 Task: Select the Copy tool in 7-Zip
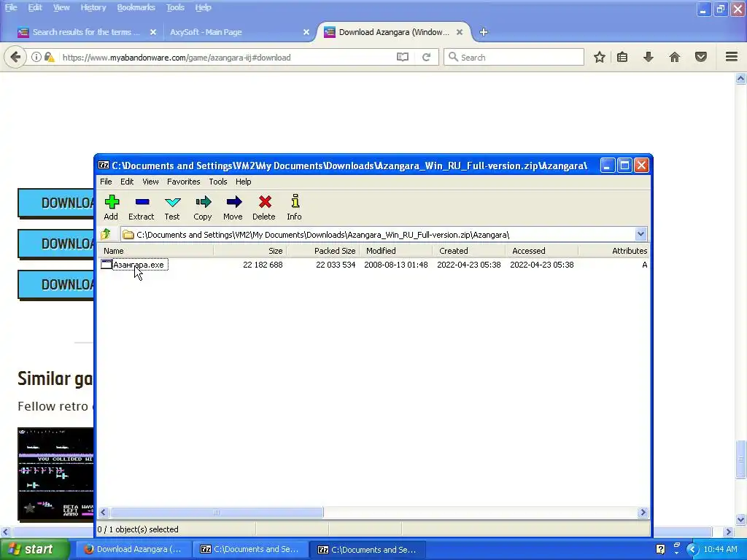click(x=203, y=202)
